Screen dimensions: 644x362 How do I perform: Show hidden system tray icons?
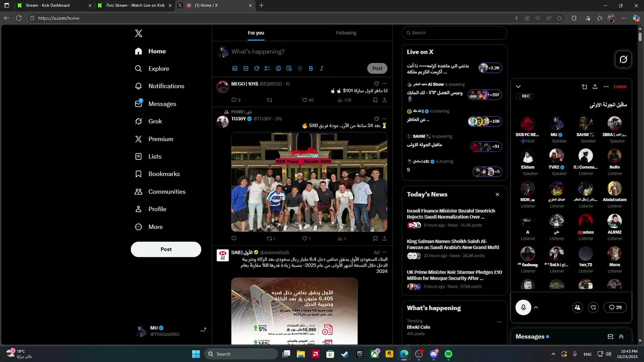point(553,354)
